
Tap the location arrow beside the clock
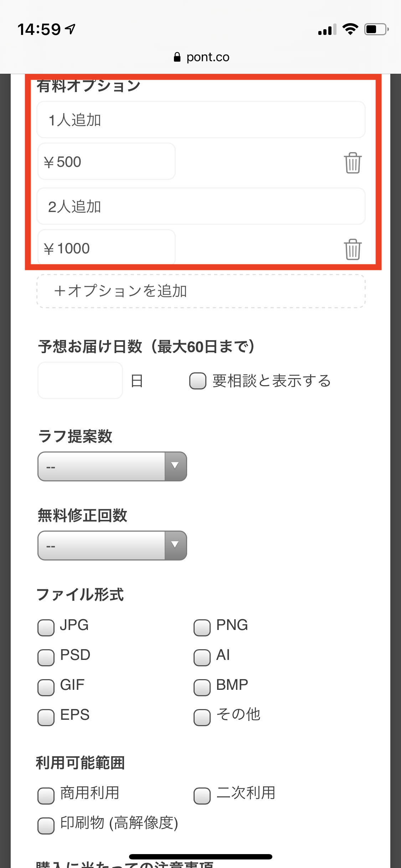coord(71,29)
